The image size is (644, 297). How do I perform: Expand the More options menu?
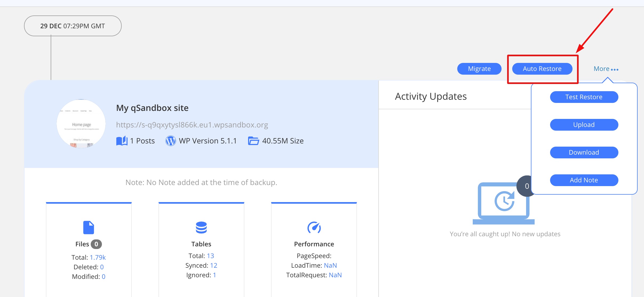coord(606,69)
